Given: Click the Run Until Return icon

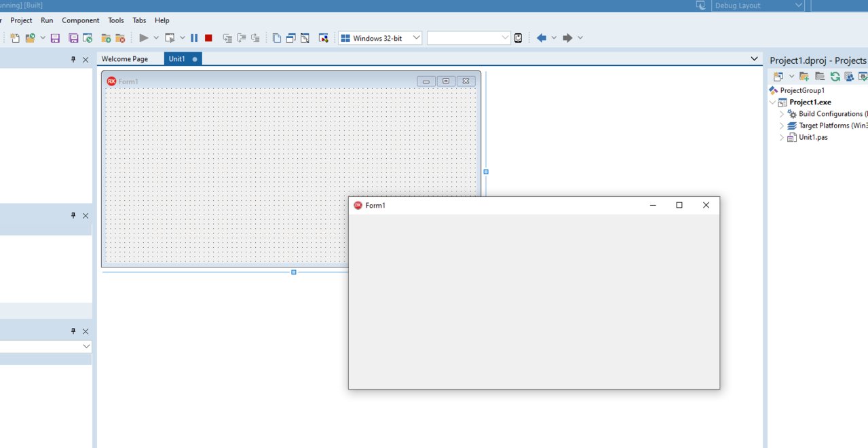Looking at the screenshot, I should coord(255,38).
